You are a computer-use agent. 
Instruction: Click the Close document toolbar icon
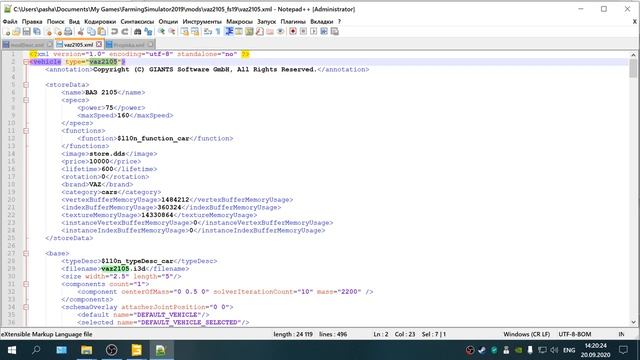click(x=48, y=31)
